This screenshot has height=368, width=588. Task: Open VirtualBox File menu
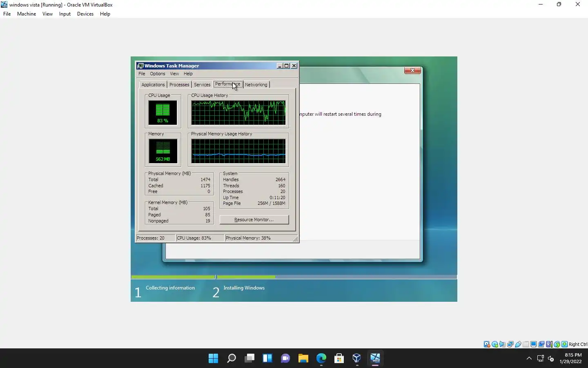point(7,14)
